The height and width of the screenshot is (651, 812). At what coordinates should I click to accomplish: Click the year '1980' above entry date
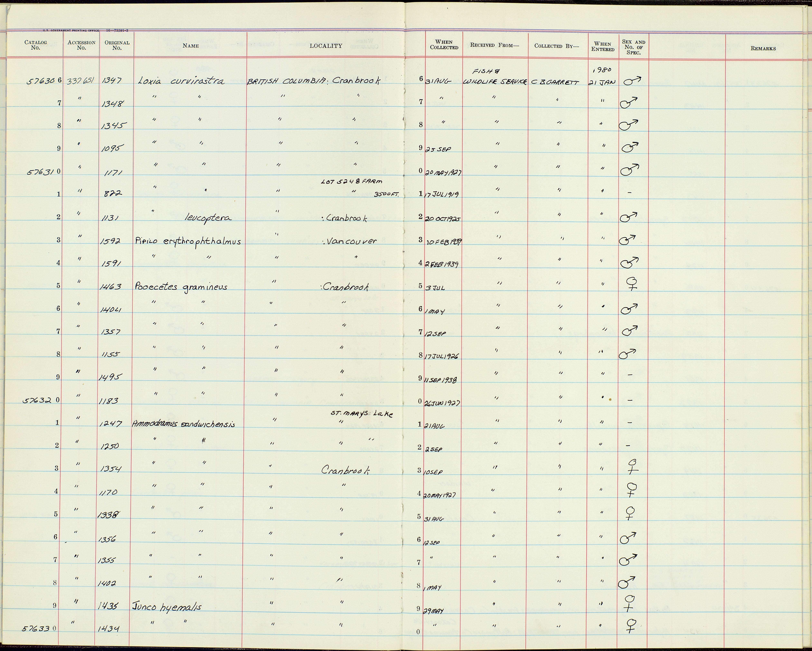(602, 70)
